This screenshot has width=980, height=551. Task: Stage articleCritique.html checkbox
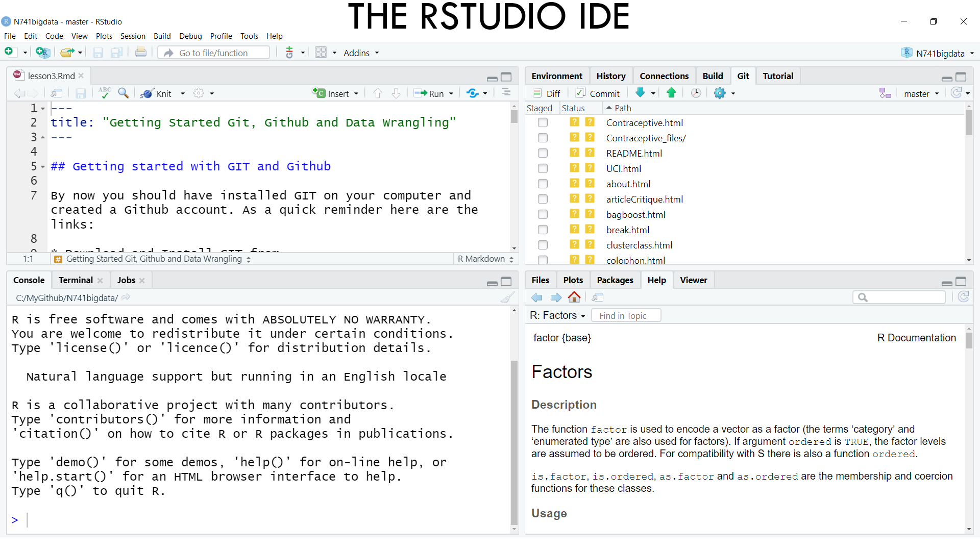click(x=543, y=199)
